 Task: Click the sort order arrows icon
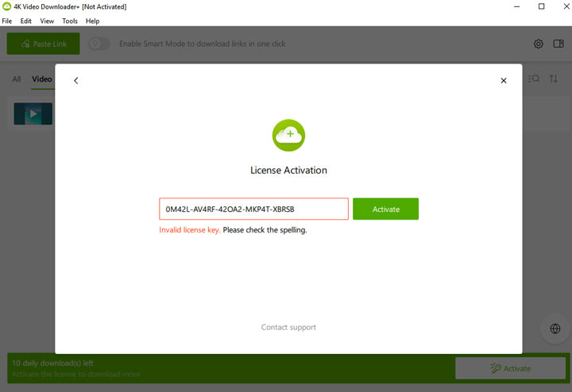(554, 79)
